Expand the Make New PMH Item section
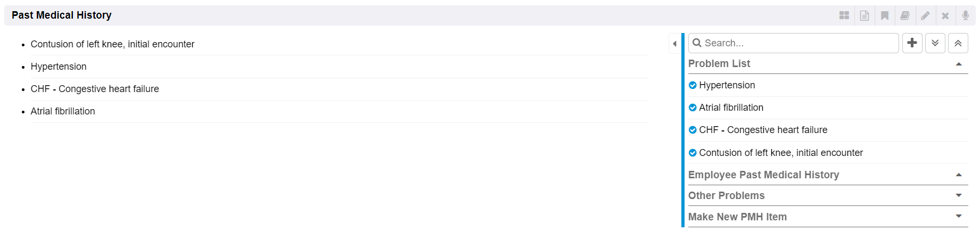This screenshot has width=980, height=231. tap(959, 217)
